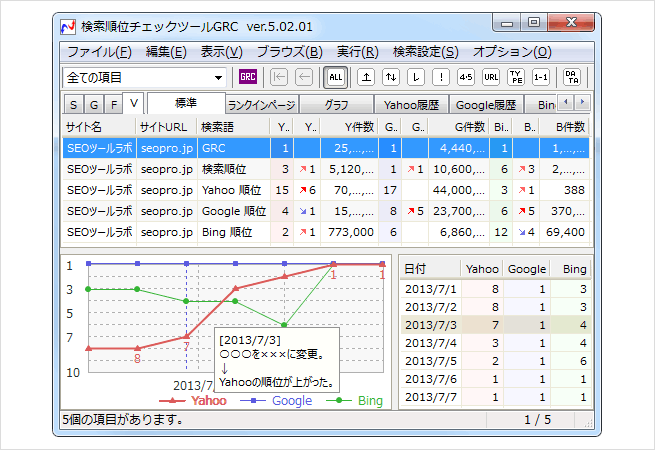Sort by Y件数 column header
Image resolution: width=655 pixels, height=450 pixels.
click(349, 127)
